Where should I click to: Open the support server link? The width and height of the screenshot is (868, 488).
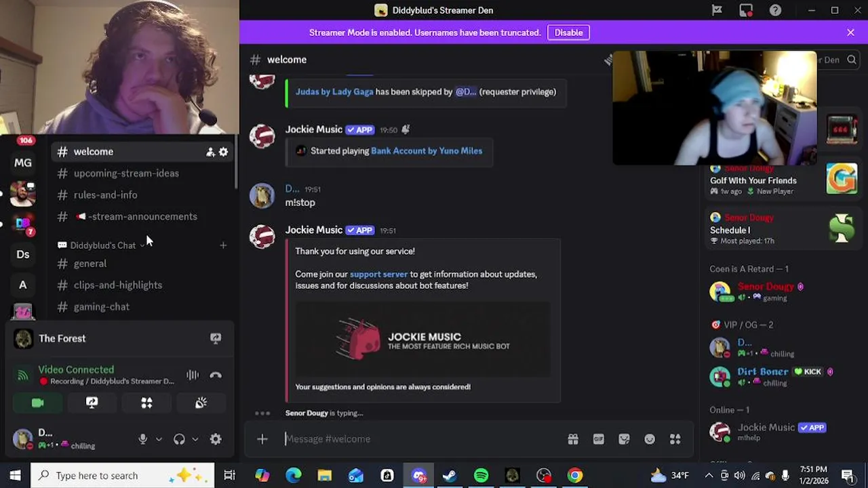coord(378,274)
